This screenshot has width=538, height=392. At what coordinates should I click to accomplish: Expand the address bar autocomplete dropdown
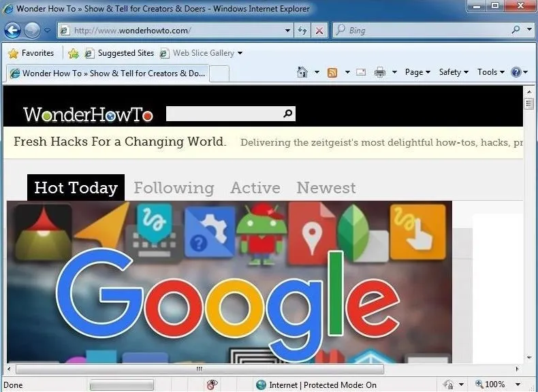[287, 31]
